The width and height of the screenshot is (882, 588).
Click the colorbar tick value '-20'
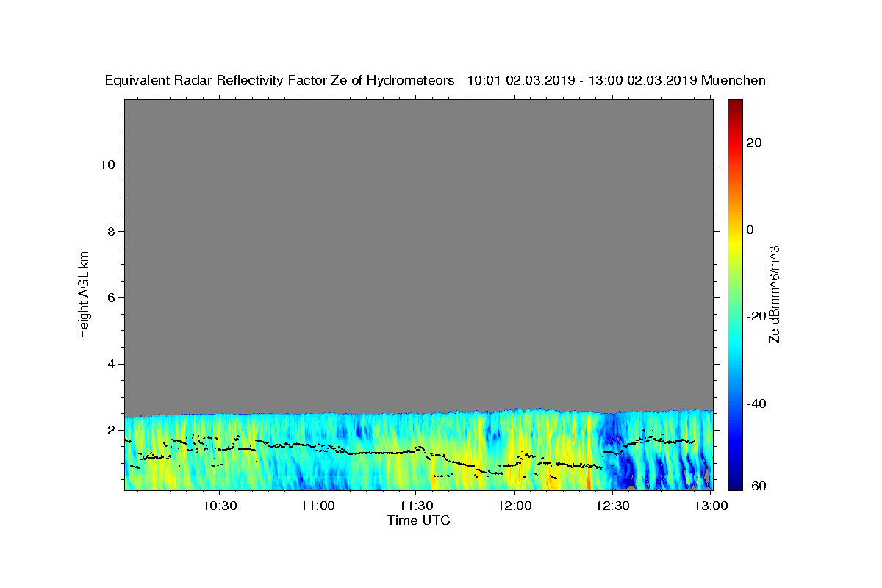pyautogui.click(x=757, y=317)
